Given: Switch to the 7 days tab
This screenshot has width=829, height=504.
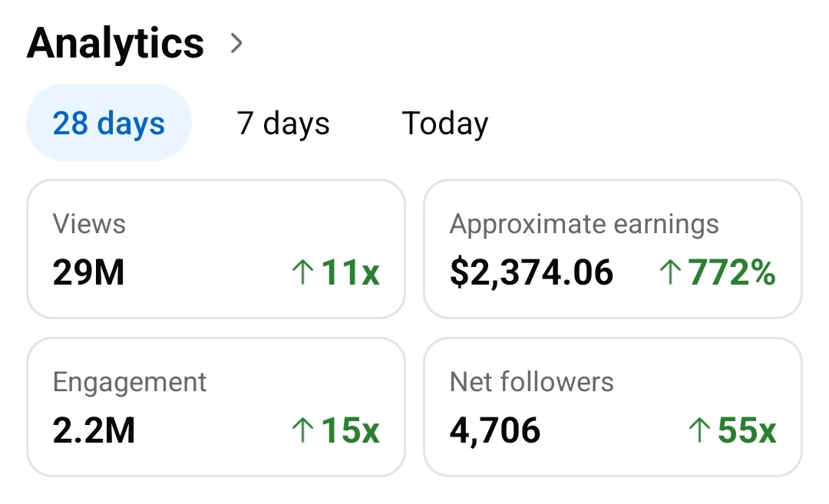Looking at the screenshot, I should tap(283, 124).
